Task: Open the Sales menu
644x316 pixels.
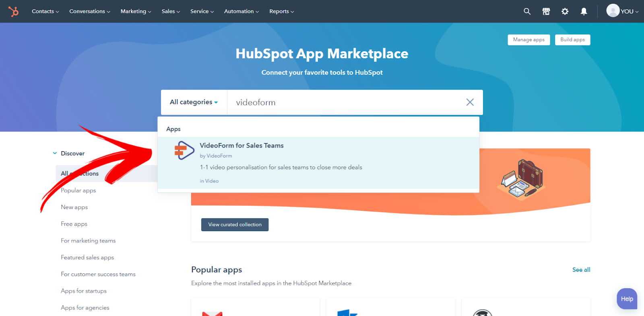Action: click(x=171, y=11)
